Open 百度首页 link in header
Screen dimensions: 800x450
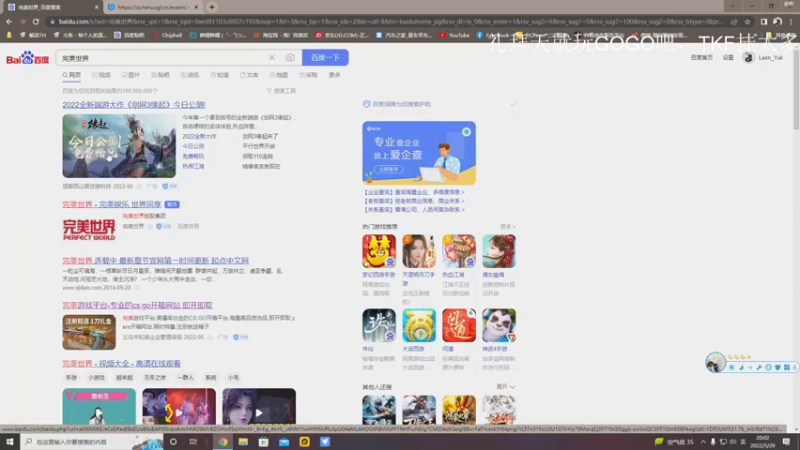pyautogui.click(x=702, y=58)
